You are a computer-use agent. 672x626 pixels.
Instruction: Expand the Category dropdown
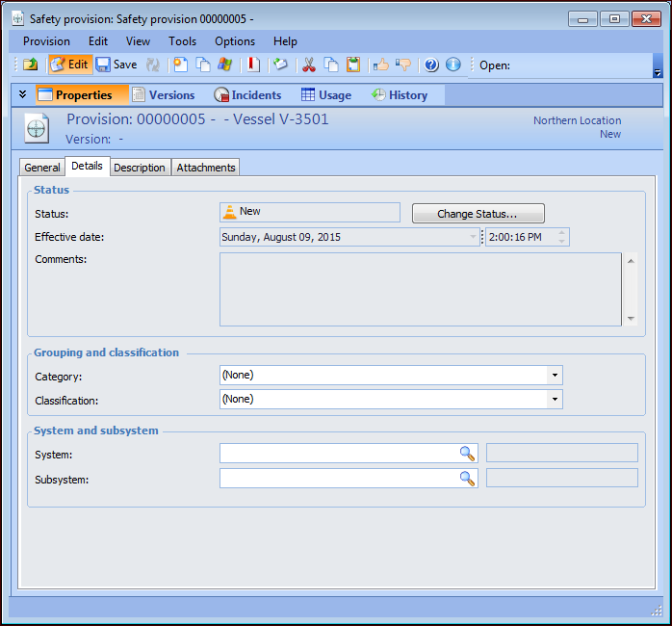pyautogui.click(x=555, y=376)
